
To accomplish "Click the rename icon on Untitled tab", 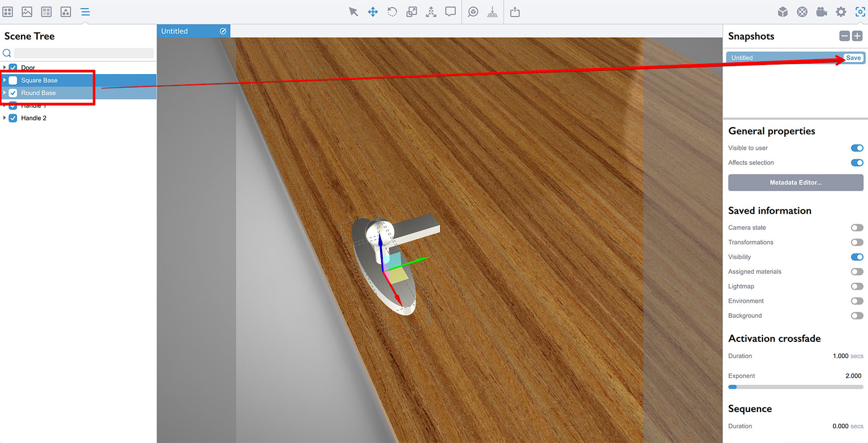I will point(223,31).
